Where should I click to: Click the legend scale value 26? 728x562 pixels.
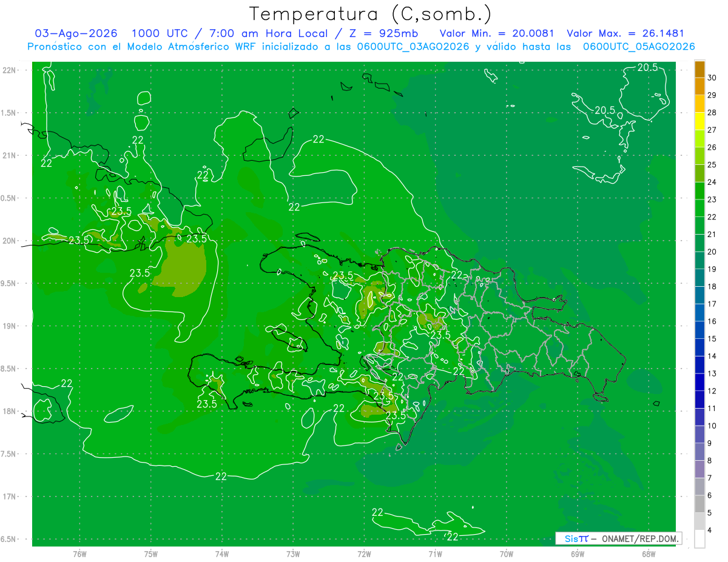[x=712, y=147]
